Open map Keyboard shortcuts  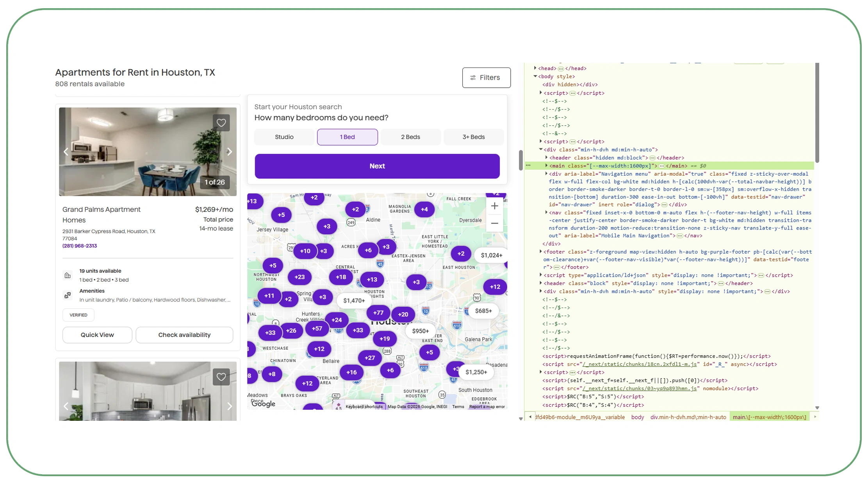click(x=364, y=407)
